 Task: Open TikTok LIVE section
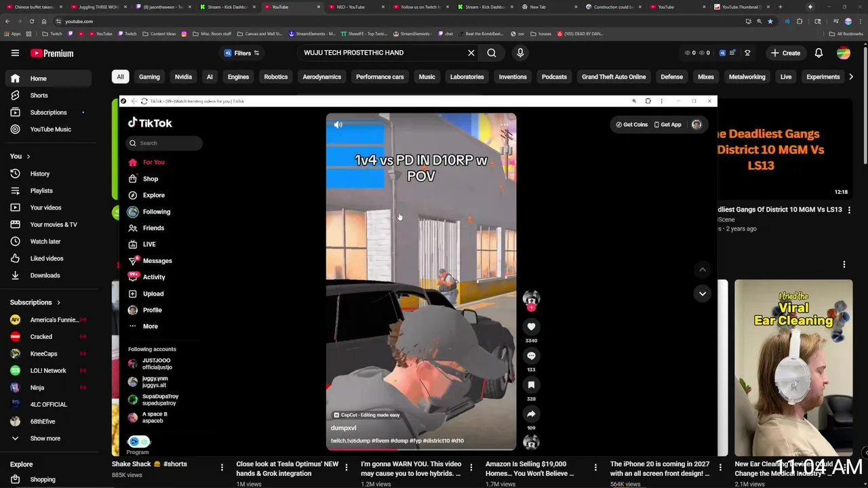[149, 244]
